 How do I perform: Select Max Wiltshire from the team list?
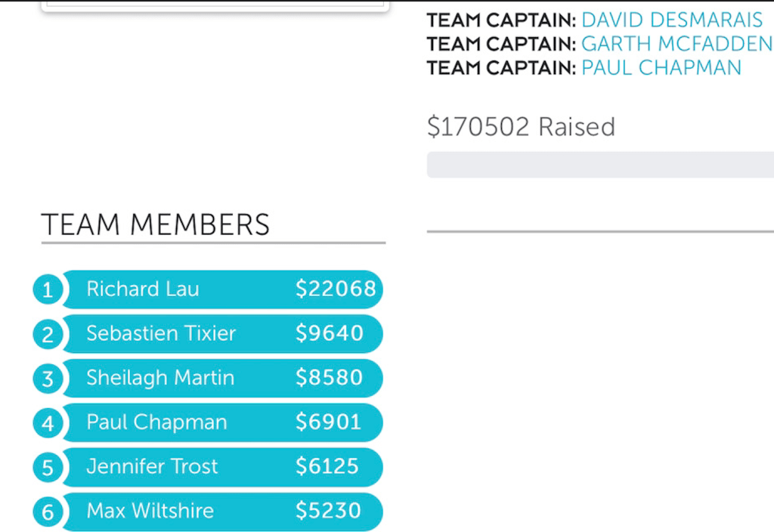(x=150, y=512)
